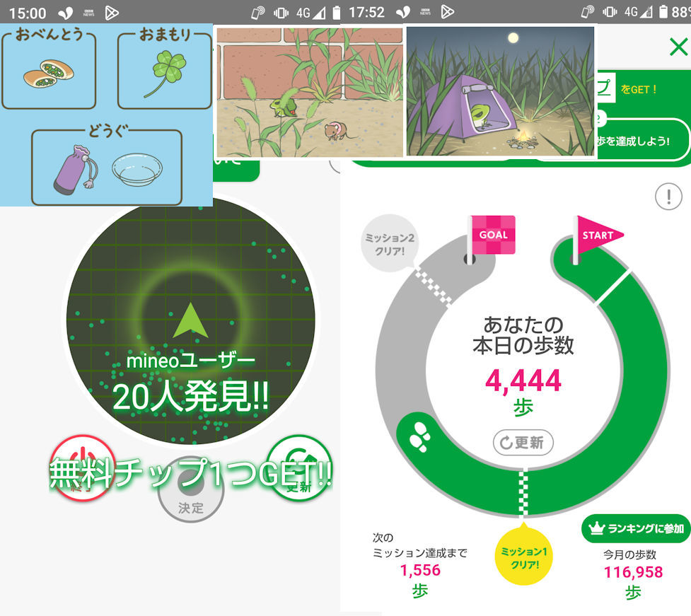Select the sandwich in おべんとう slot

pyautogui.click(x=49, y=74)
